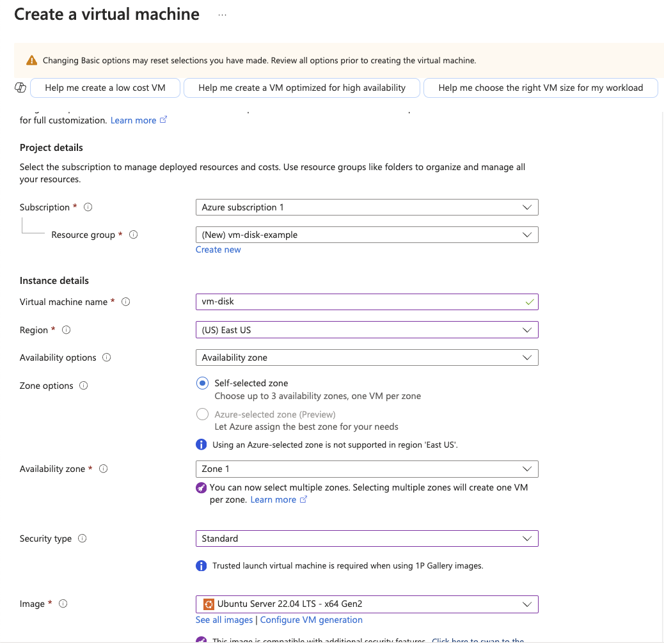
Task: Click the purple rocket icon for multiple zones
Action: click(201, 488)
